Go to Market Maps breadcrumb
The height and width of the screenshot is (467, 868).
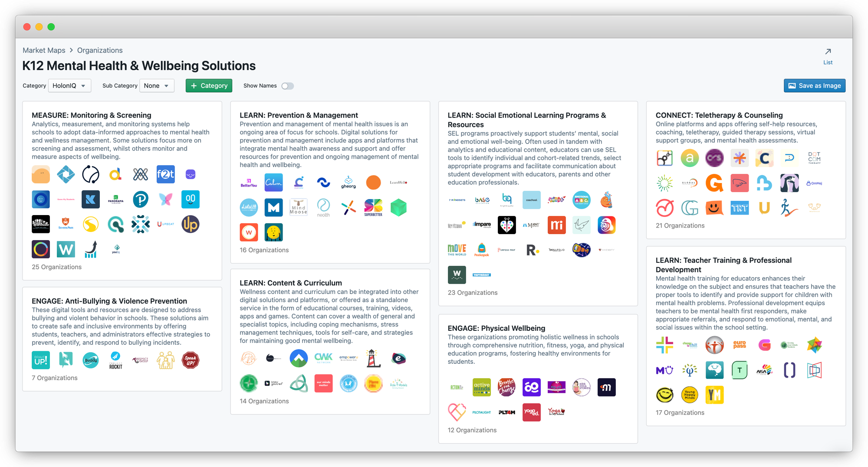[x=44, y=50]
